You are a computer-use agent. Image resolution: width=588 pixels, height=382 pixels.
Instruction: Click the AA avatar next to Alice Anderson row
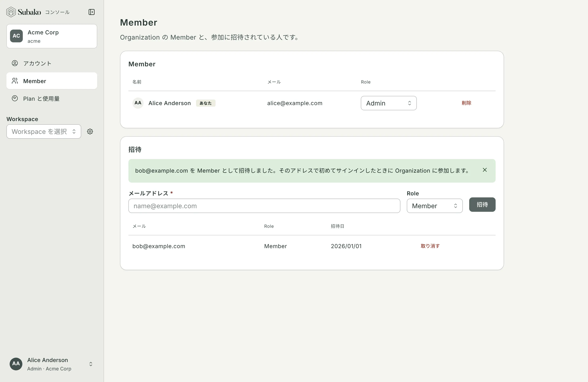[x=138, y=103]
